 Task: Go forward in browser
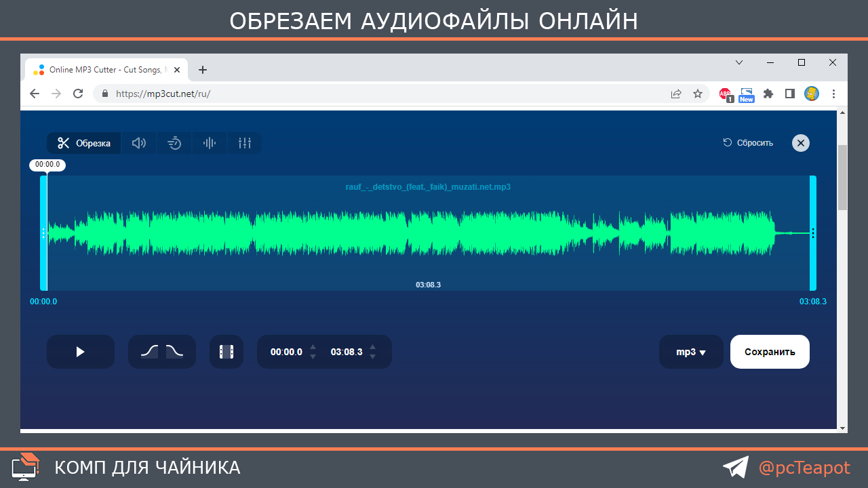56,94
